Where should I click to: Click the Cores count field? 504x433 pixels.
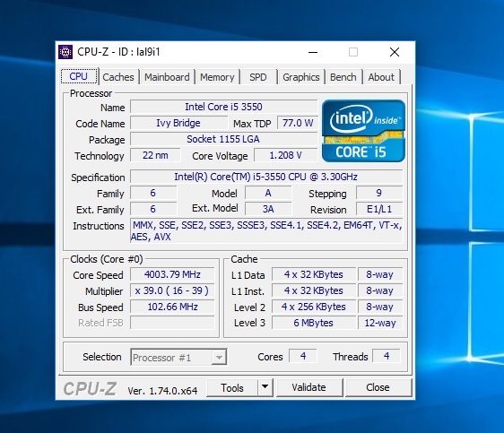click(x=303, y=356)
